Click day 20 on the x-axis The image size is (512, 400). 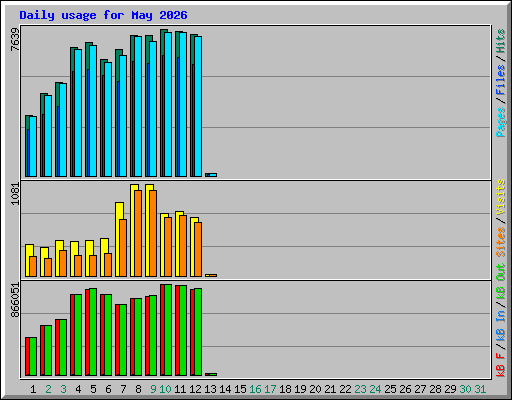click(x=315, y=389)
